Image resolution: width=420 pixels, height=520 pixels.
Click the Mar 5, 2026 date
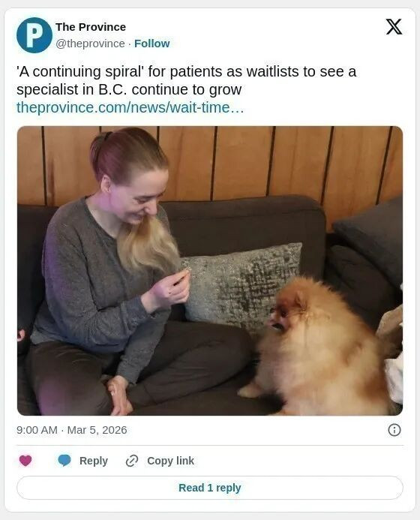pos(97,430)
